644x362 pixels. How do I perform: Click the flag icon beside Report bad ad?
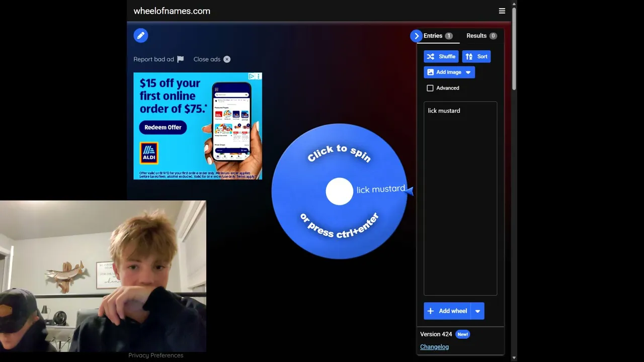pos(181,59)
